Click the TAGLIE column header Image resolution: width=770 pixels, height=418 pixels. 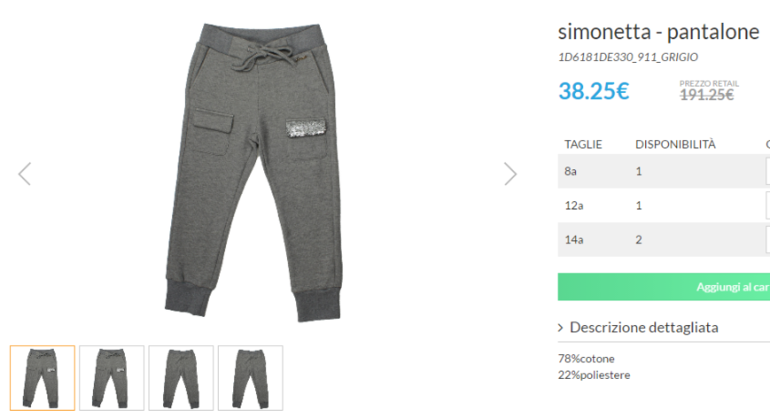[x=583, y=144]
